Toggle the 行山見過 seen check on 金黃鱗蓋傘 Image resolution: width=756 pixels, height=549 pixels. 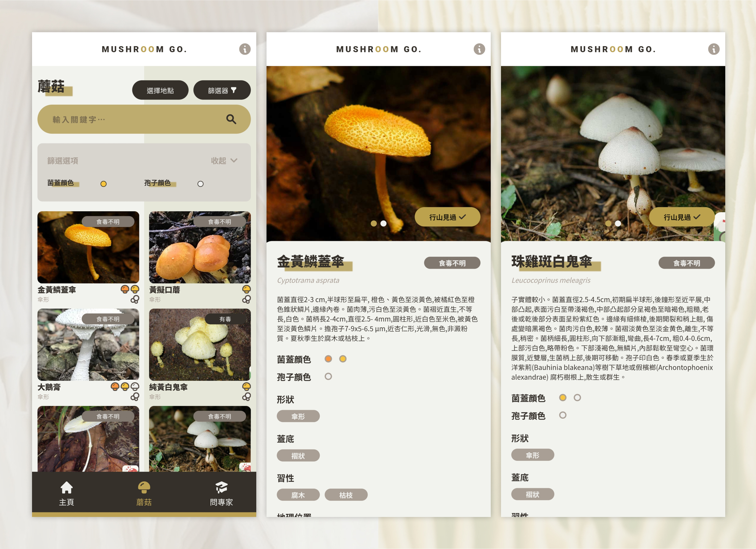[447, 217]
